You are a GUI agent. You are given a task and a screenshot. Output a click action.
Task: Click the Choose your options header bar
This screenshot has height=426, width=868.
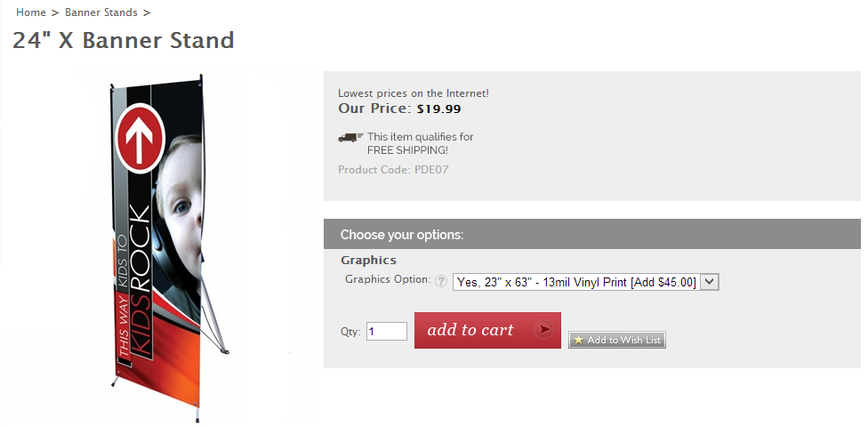(x=591, y=235)
